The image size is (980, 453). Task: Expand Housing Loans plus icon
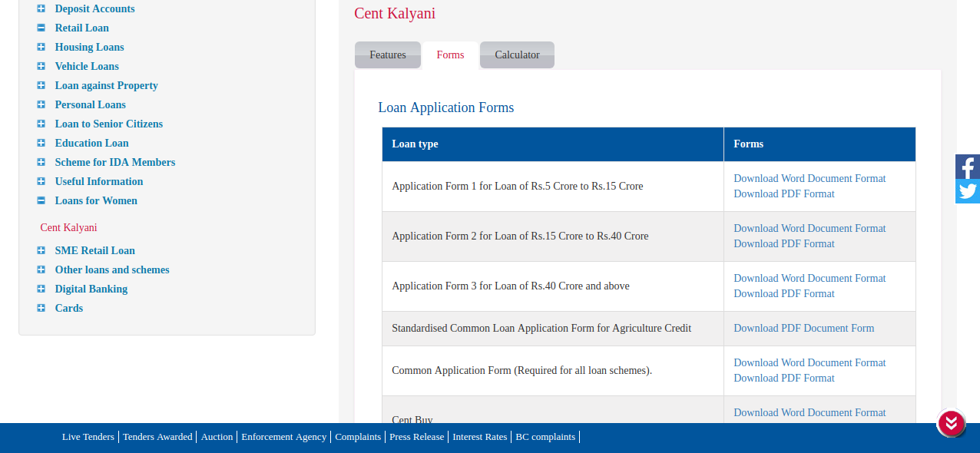41,47
